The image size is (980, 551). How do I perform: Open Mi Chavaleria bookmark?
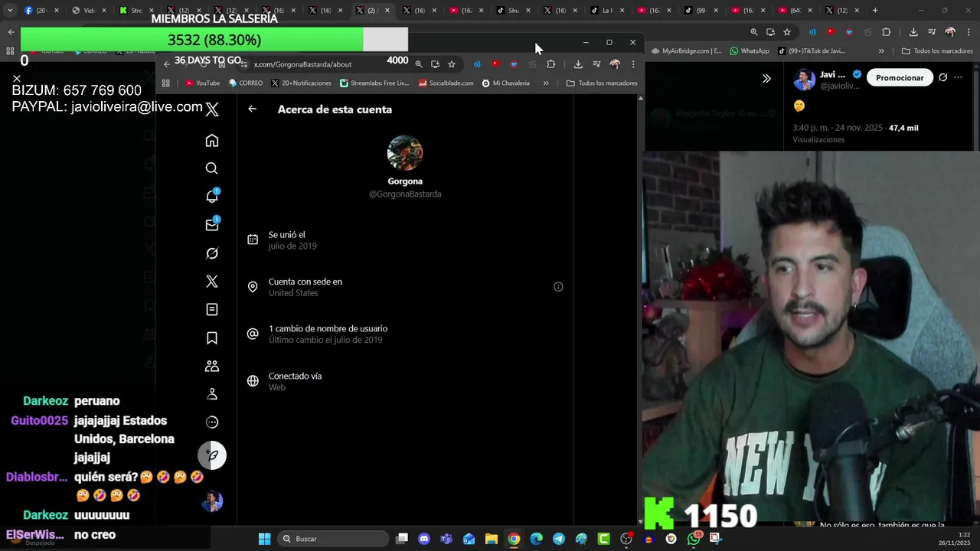coord(506,83)
